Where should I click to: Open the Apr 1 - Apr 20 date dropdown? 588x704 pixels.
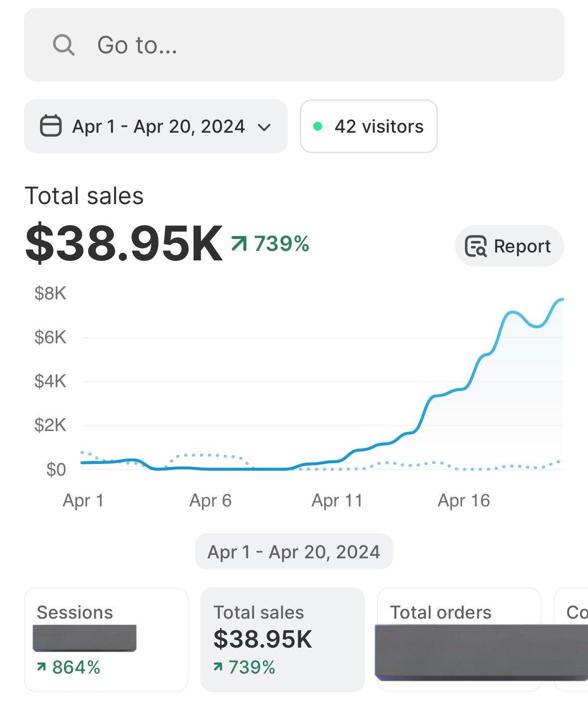point(158,126)
